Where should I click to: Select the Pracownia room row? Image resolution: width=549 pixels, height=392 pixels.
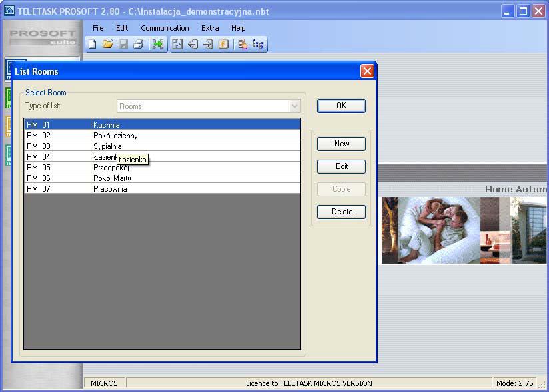tap(162, 189)
